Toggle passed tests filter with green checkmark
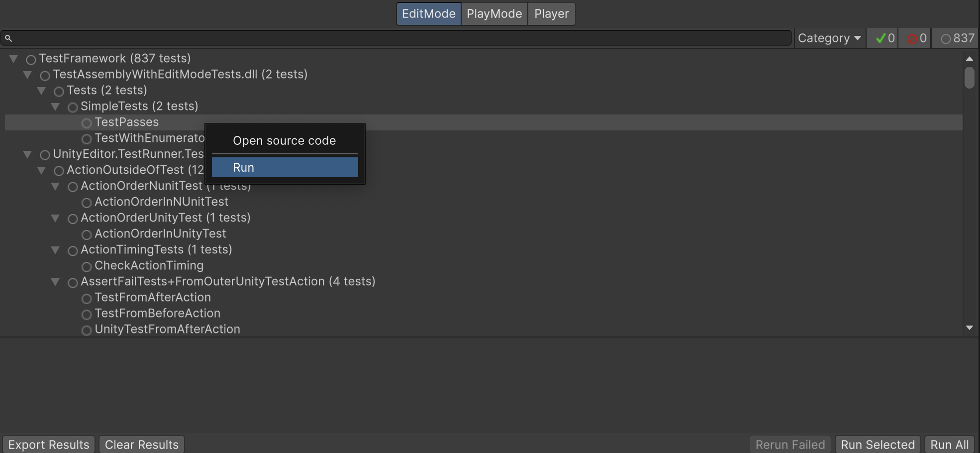This screenshot has width=980, height=453. 884,38
